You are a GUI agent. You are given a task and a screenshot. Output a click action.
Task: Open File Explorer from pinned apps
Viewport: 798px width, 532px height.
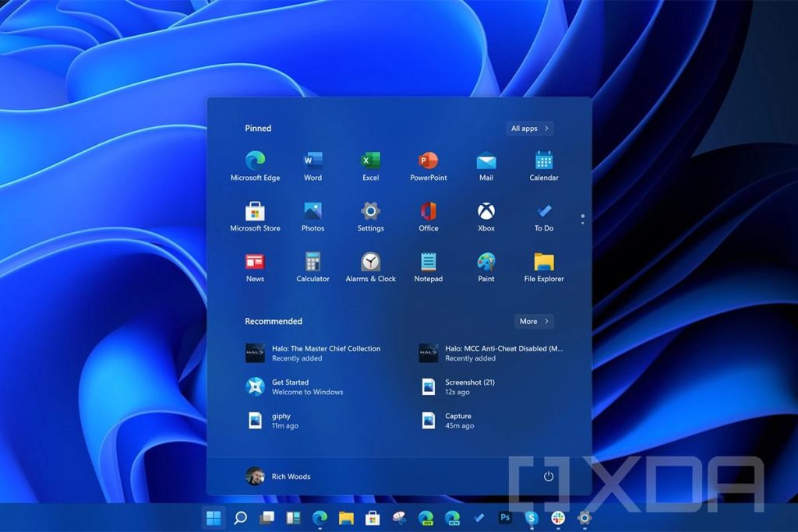click(x=543, y=267)
